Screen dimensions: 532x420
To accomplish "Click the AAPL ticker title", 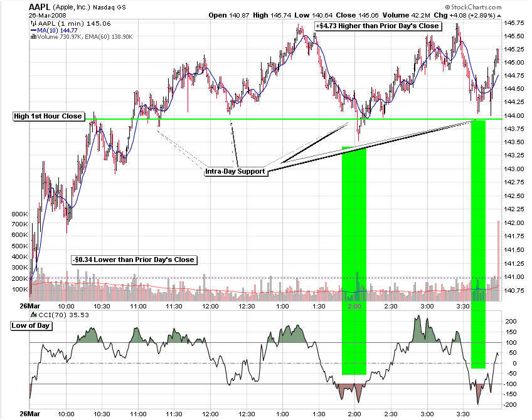I will pos(40,7).
